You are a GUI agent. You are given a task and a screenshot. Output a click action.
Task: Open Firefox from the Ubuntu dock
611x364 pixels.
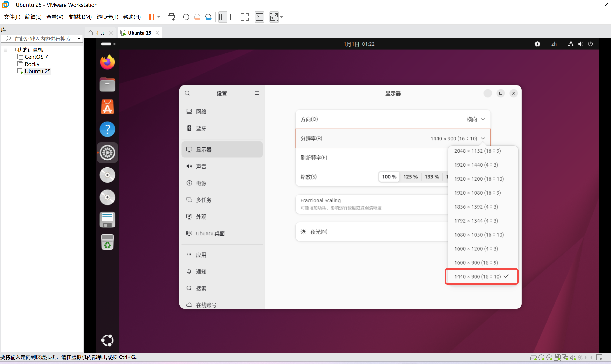point(107,62)
